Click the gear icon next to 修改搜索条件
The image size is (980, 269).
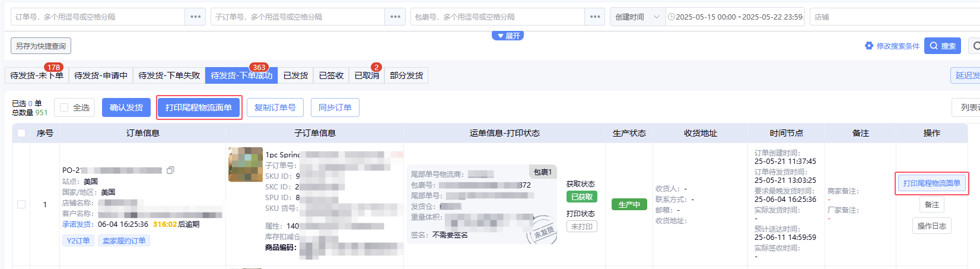pos(869,46)
